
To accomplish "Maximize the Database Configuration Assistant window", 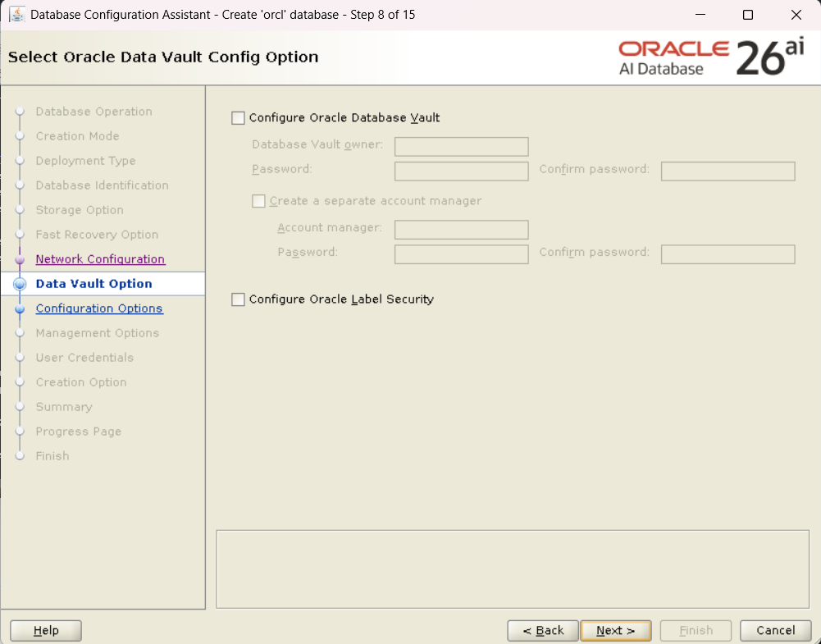I will coord(747,15).
